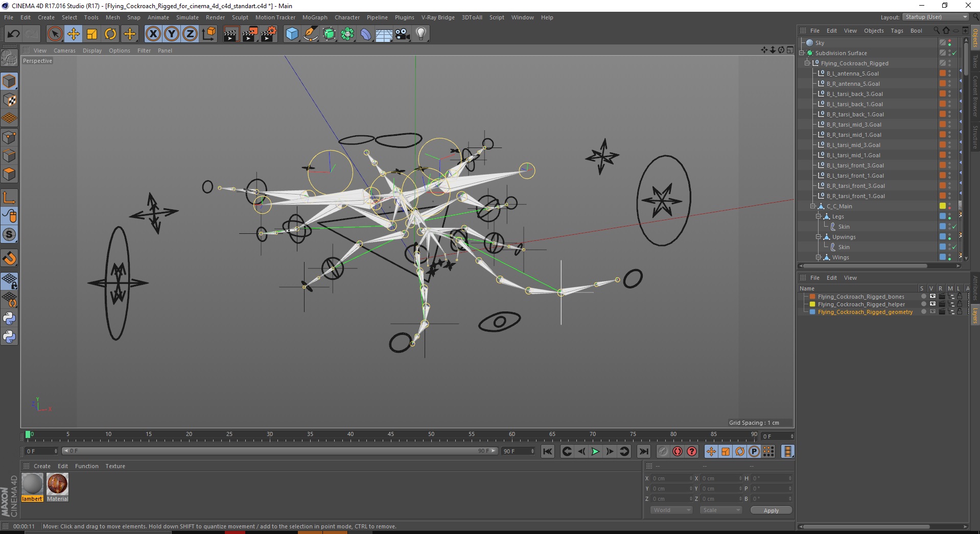Click the Apply button
Viewport: 980px width, 534px height.
pyautogui.click(x=771, y=511)
